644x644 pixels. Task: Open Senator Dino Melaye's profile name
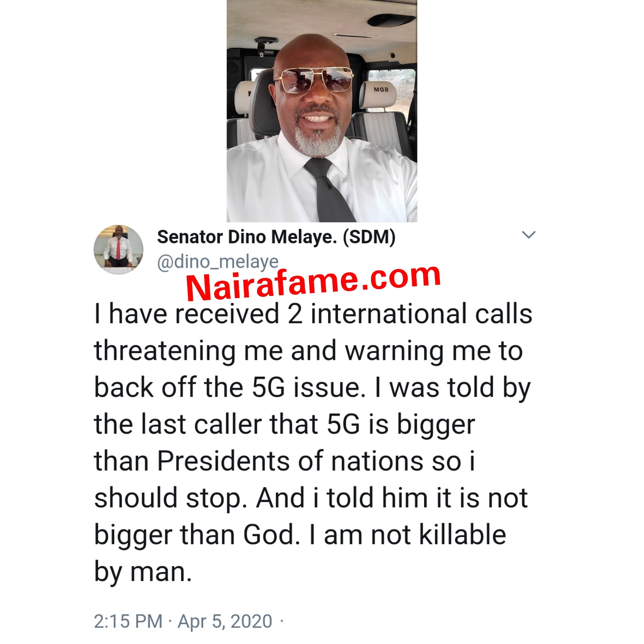click(246, 237)
